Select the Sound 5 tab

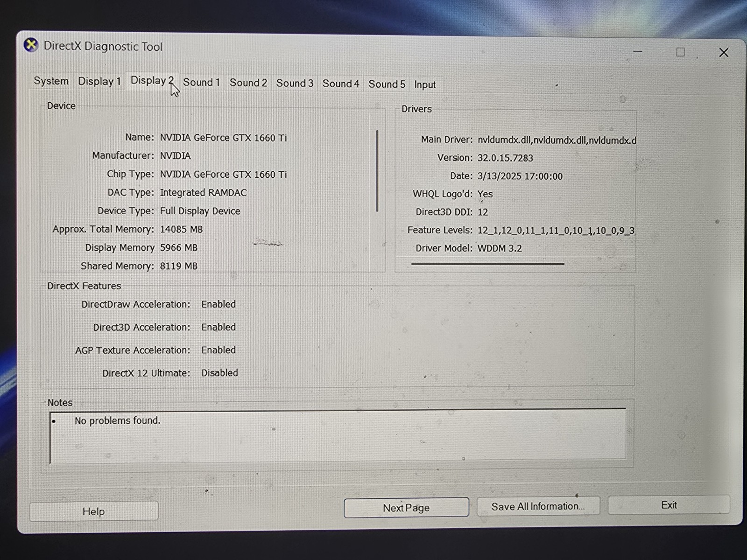coord(387,84)
